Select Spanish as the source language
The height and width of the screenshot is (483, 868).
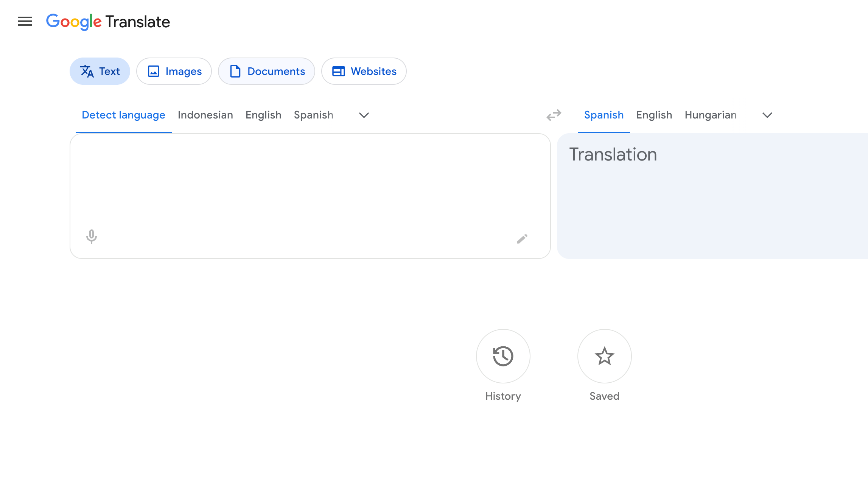pos(313,115)
